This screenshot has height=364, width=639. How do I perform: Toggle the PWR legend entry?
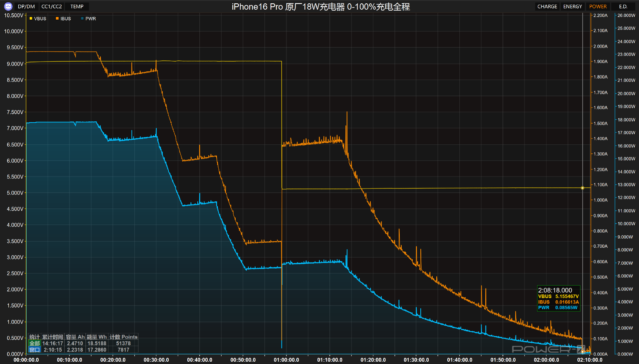coord(88,19)
